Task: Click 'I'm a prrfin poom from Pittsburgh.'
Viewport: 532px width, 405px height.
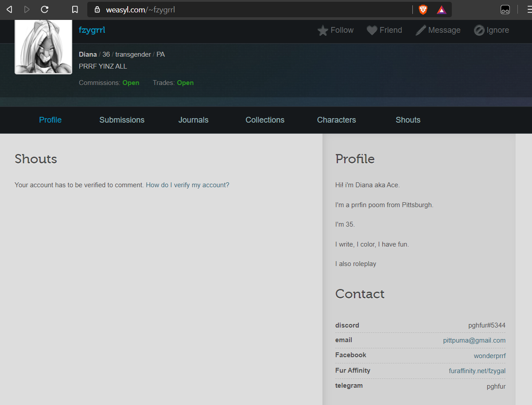Action: 384,205
